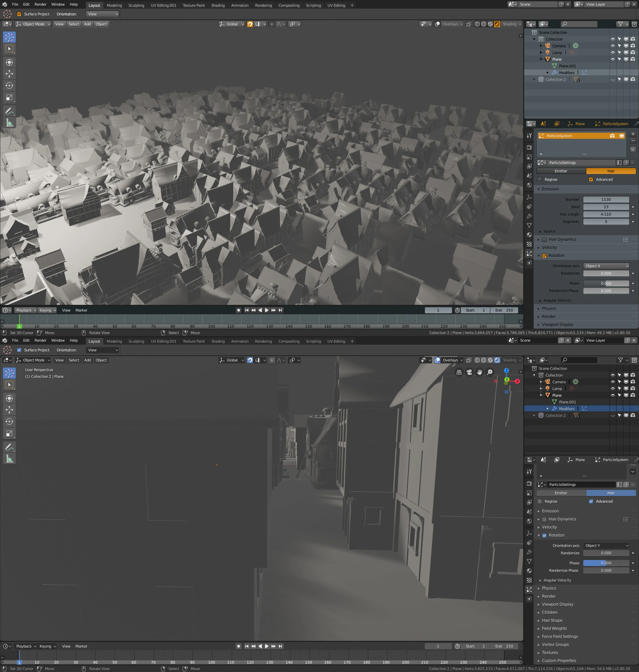639x672 pixels.
Task: Open the Material properties tab in top window
Action: pos(529,234)
